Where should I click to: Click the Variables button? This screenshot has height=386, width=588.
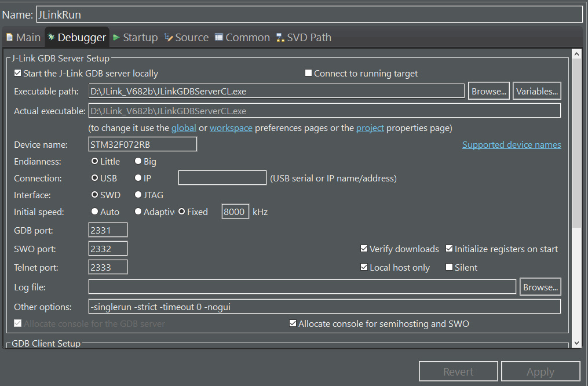coord(536,91)
